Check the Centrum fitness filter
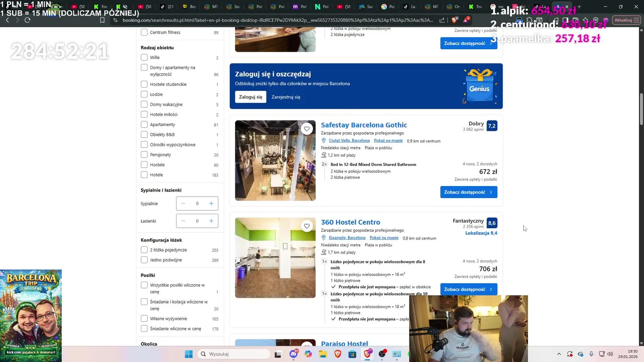The width and height of the screenshot is (644, 362). 144,32
